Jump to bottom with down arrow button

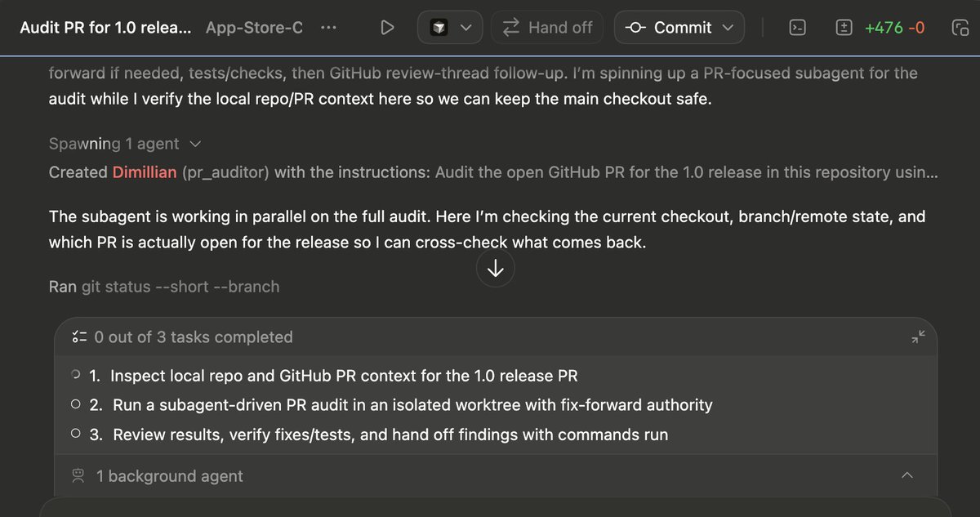(x=495, y=269)
